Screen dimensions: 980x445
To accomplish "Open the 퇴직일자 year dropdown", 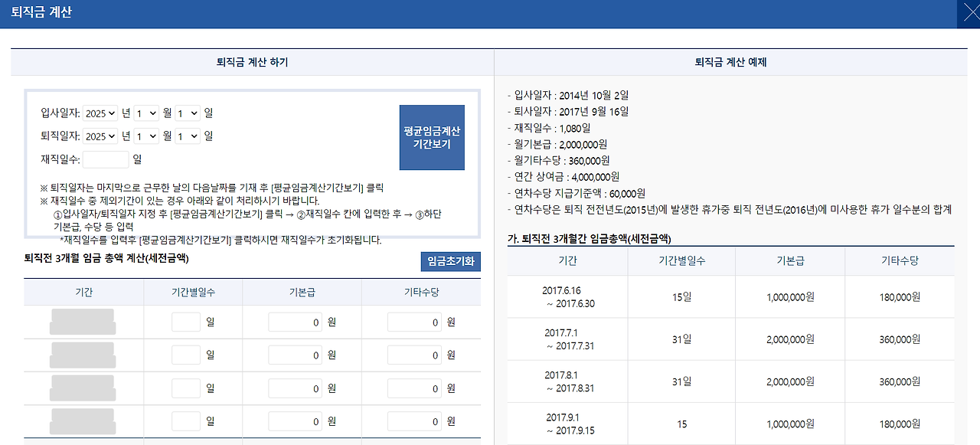I will coord(100,136).
